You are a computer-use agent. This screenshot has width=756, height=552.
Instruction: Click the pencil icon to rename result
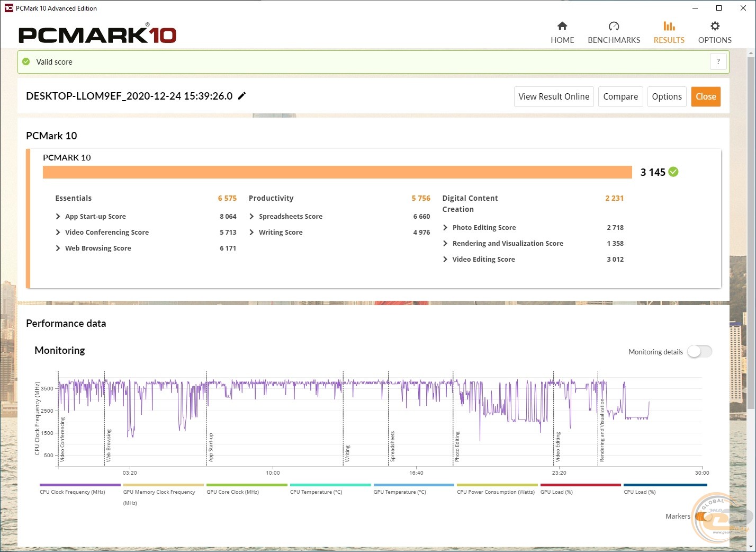click(242, 96)
